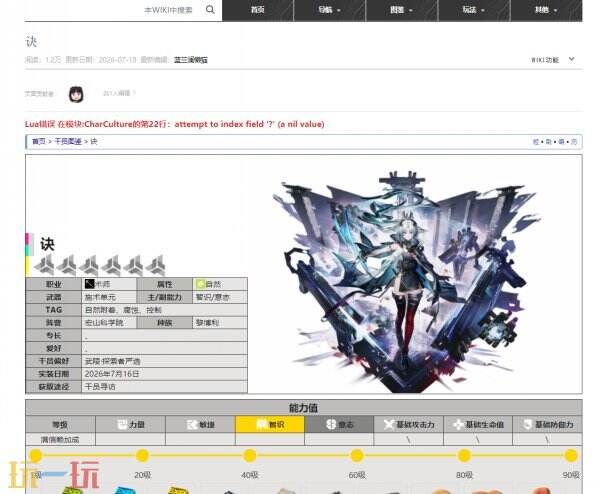Open the latest editor's username link
The height and width of the screenshot is (494, 600).
point(191,60)
